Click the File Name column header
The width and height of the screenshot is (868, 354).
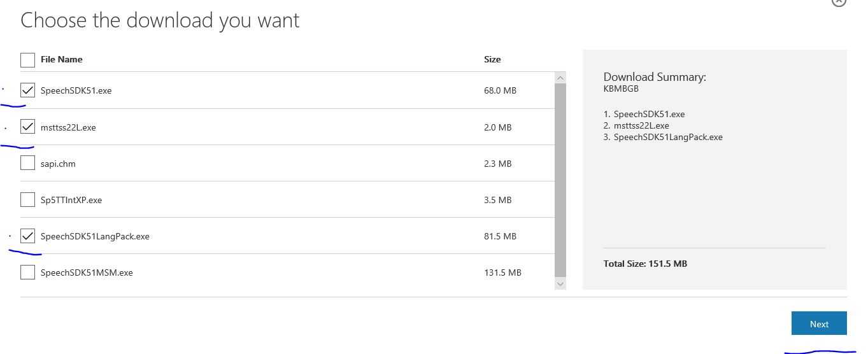(62, 59)
